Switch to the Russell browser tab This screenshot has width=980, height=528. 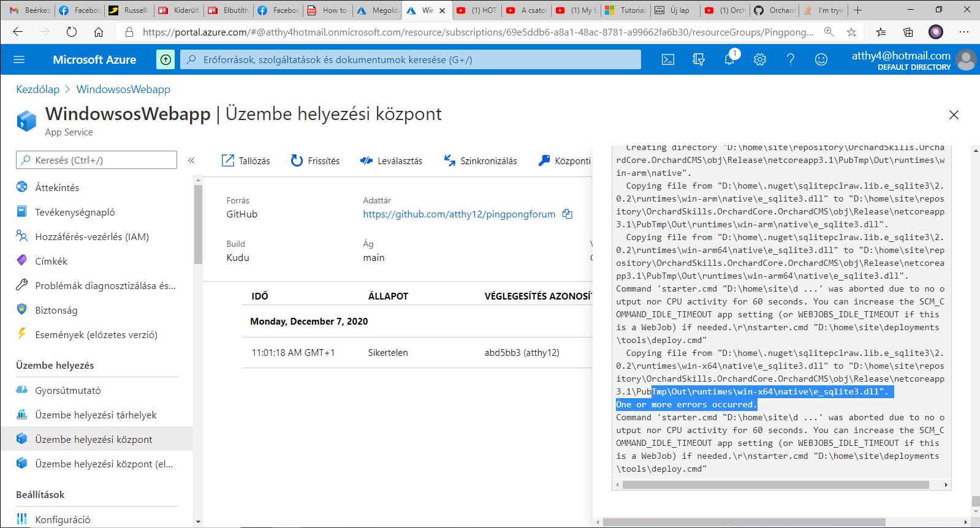(129, 10)
